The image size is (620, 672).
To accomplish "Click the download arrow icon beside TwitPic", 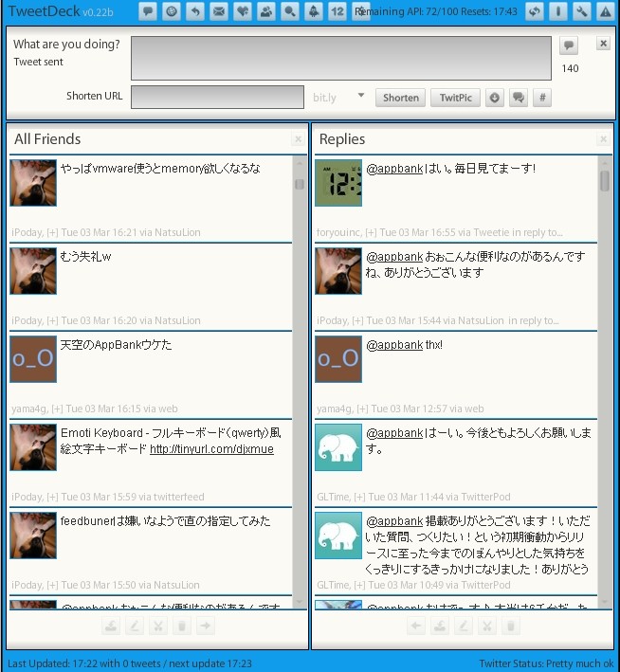I will point(494,98).
